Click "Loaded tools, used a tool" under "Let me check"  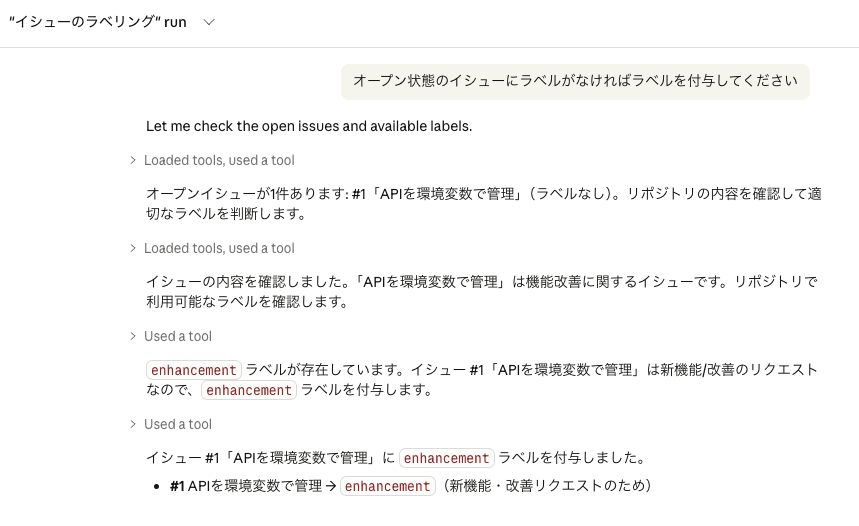point(219,160)
